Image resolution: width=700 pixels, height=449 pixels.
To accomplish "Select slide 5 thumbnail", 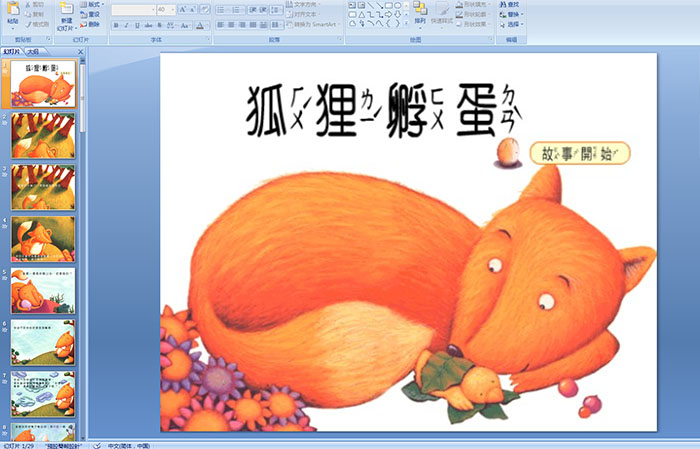I will click(43, 291).
